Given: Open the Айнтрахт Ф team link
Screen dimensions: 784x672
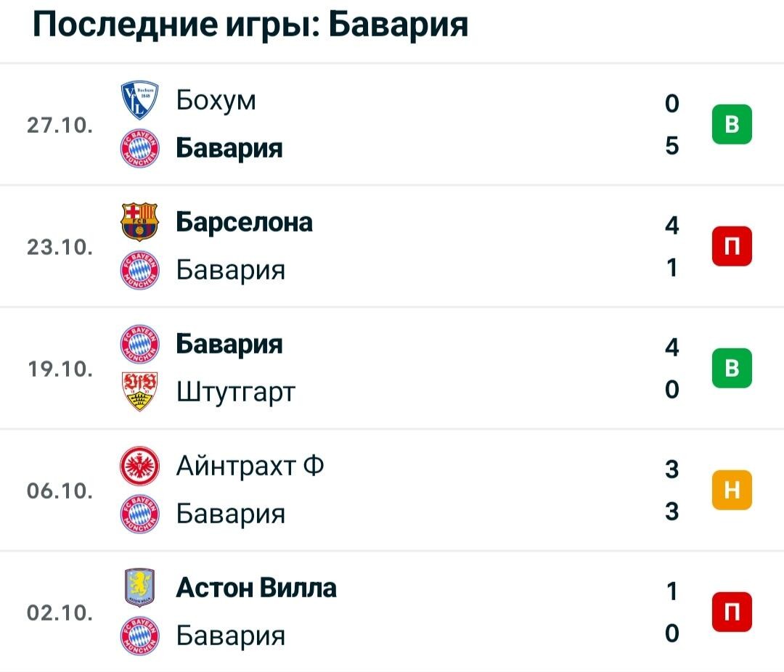Looking at the screenshot, I should point(250,466).
